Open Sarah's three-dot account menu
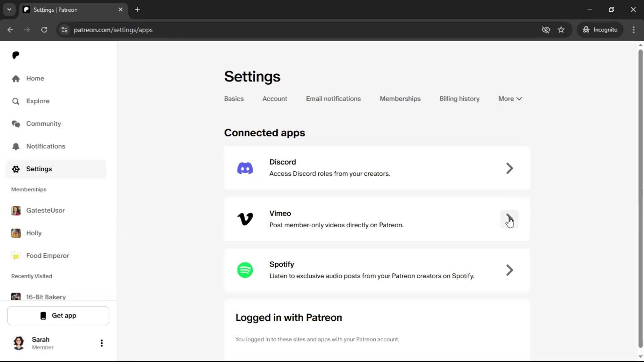644x362 pixels. [102, 343]
